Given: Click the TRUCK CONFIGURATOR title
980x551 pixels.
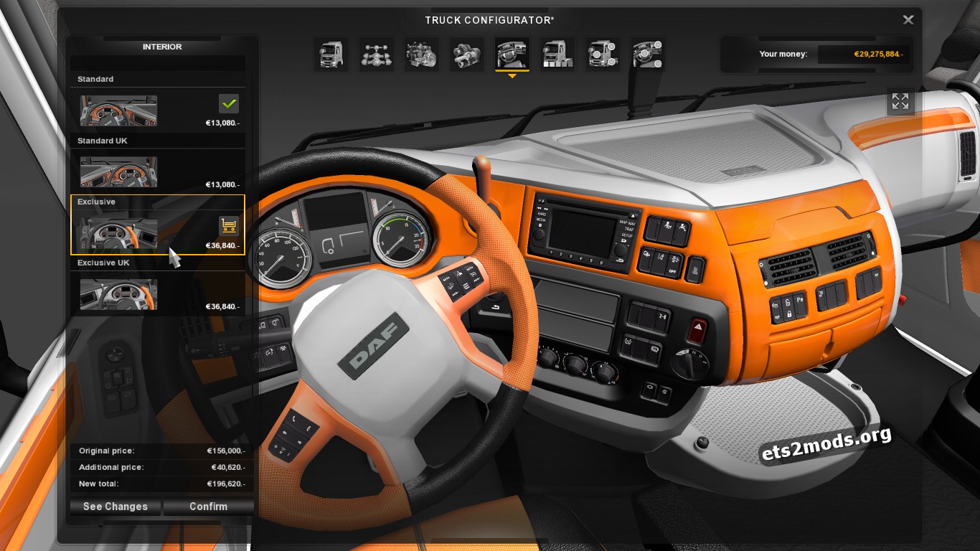Looking at the screenshot, I should point(490,20).
